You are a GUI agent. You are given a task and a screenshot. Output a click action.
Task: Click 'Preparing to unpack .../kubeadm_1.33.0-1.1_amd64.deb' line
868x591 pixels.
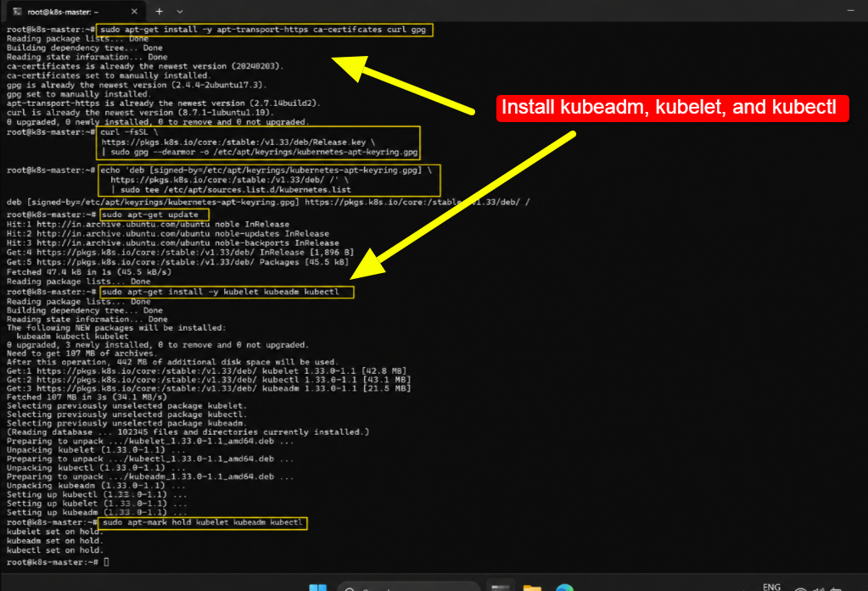pos(150,477)
